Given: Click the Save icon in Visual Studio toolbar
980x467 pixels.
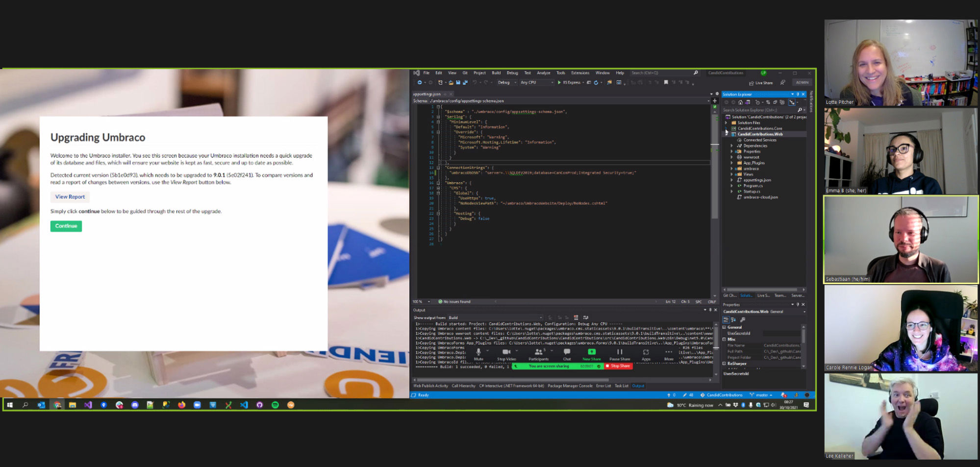Looking at the screenshot, I should 458,82.
